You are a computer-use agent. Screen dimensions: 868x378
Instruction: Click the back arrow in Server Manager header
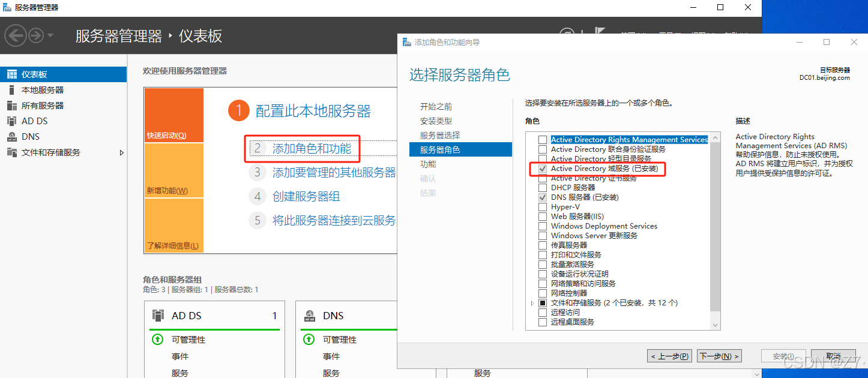(15, 36)
